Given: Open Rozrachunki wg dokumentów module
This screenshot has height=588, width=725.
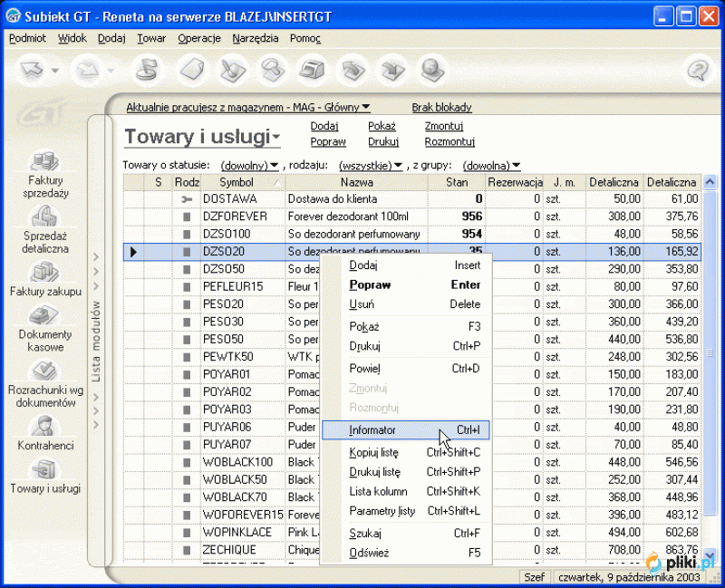Looking at the screenshot, I should pos(45,383).
